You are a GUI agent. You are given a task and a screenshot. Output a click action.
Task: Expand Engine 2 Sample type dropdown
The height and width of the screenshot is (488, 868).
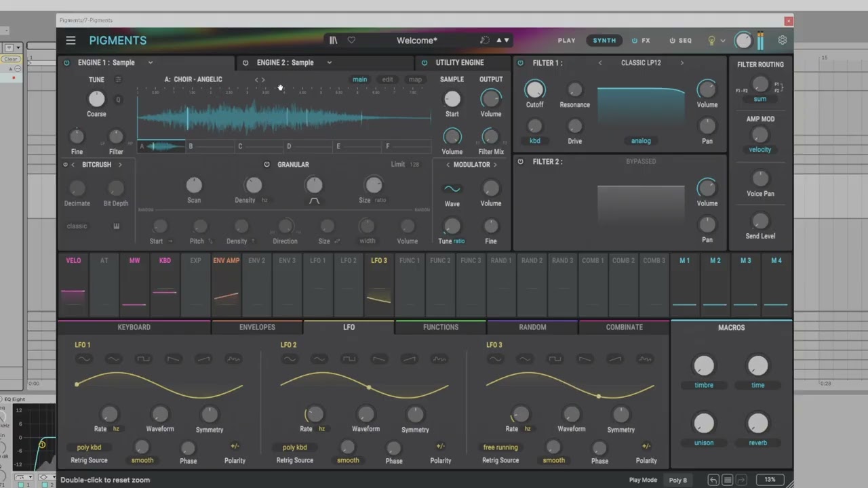coord(330,63)
